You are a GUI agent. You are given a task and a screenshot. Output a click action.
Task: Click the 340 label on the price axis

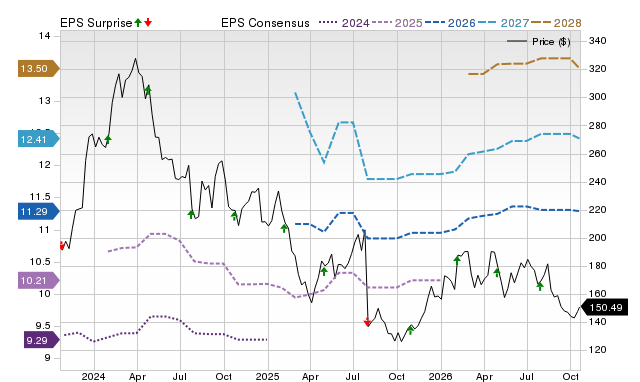[x=598, y=41]
